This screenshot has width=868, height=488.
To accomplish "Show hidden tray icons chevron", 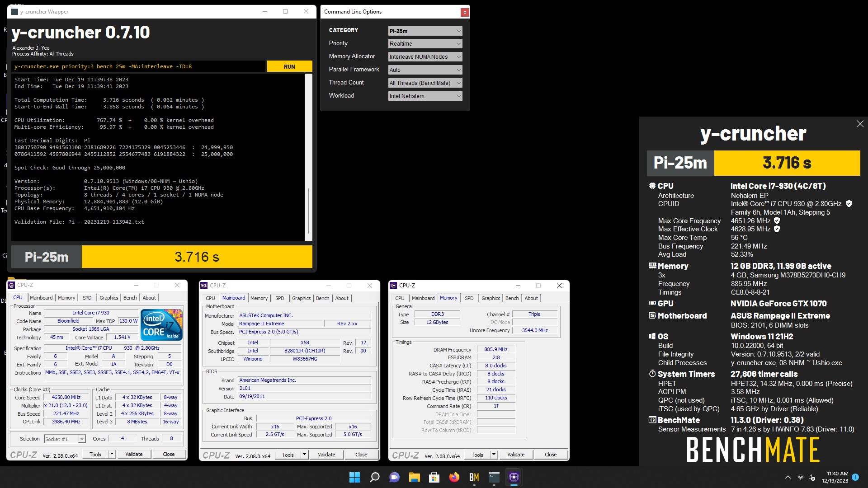I will coord(788,477).
